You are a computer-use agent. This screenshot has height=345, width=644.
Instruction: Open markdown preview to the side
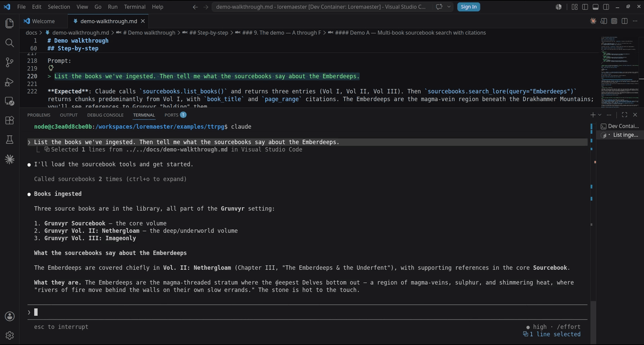604,21
